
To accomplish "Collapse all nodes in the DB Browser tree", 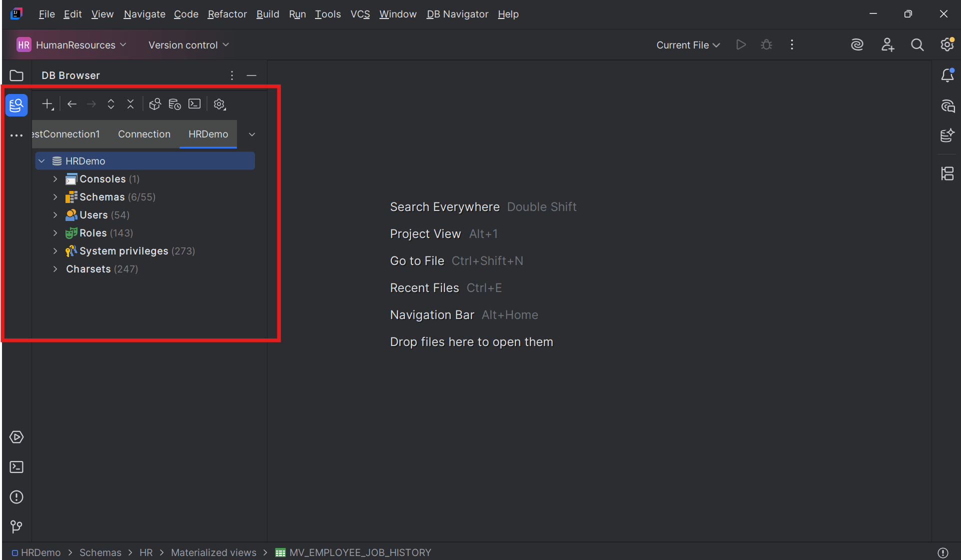I will (x=130, y=104).
